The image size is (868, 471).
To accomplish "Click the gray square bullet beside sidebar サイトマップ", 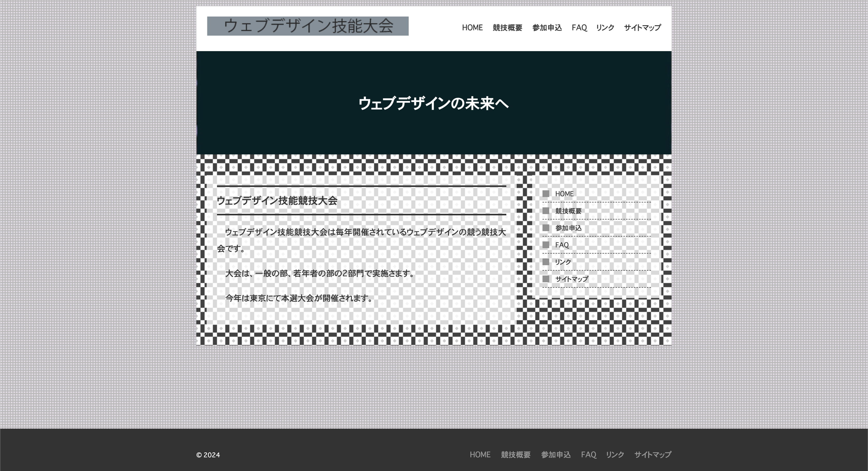I will [546, 279].
